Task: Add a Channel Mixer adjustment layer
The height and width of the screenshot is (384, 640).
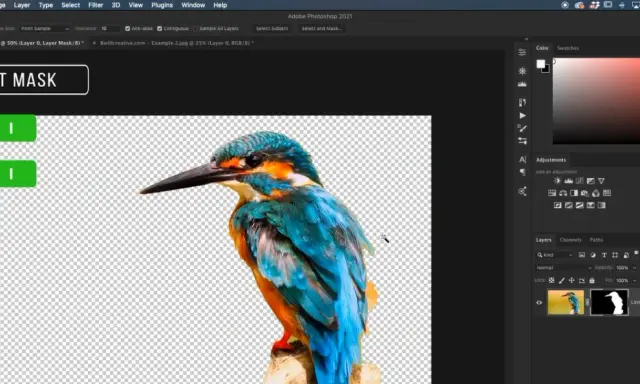Action: pyautogui.click(x=596, y=193)
